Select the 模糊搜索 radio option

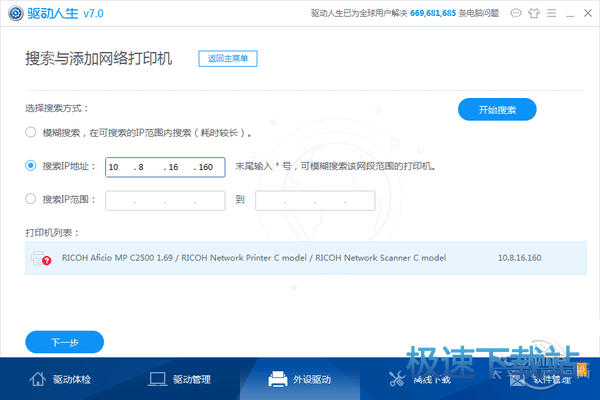tap(31, 132)
